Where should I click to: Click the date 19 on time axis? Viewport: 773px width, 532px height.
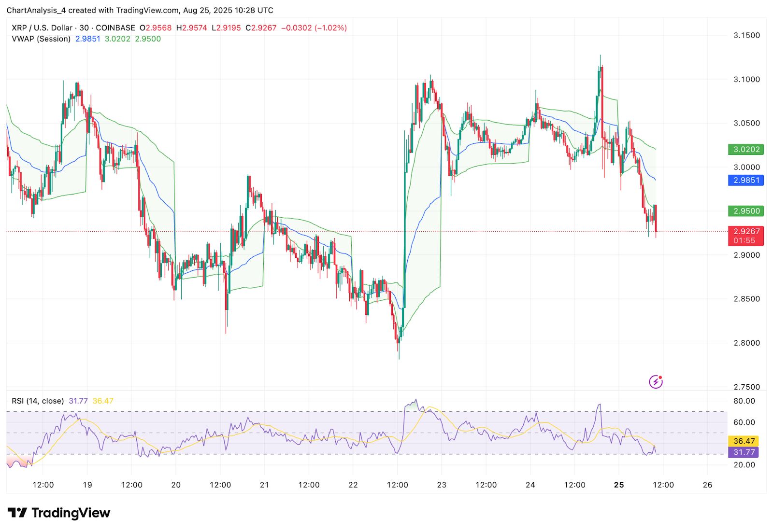87,485
